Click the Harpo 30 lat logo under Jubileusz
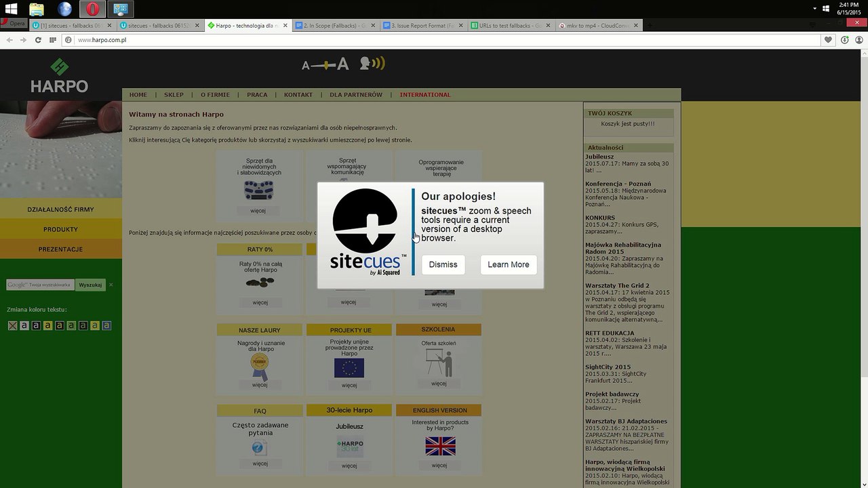 350,448
